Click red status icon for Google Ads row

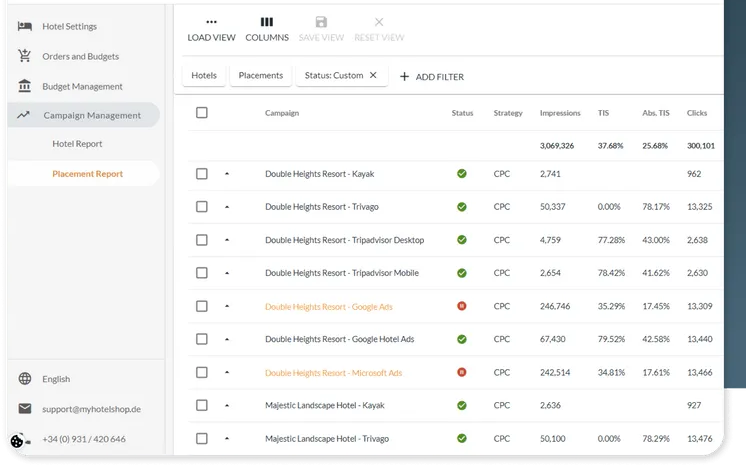point(461,306)
